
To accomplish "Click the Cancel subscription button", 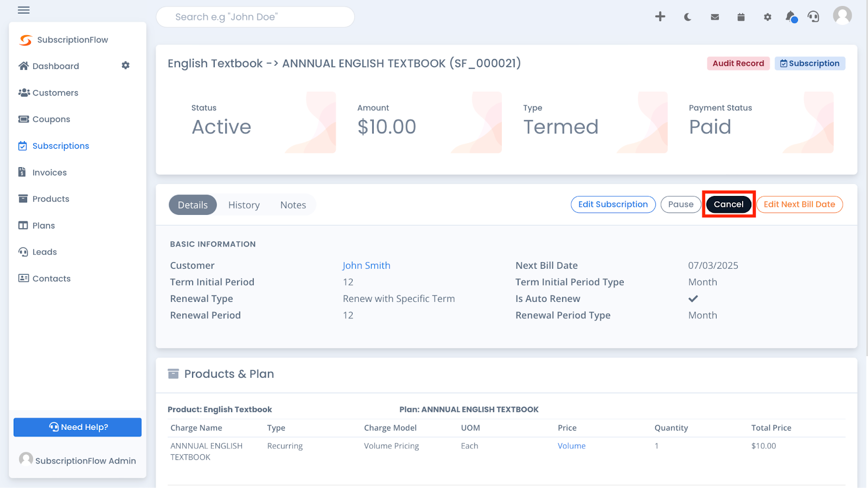I will [x=729, y=205].
